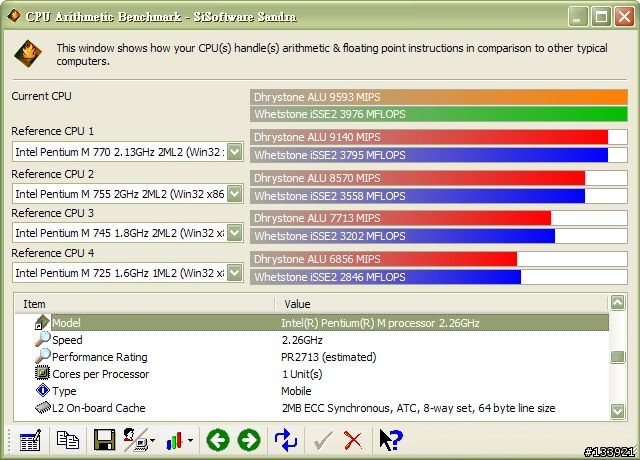
Task: Click list scrollbar down arrow
Action: tap(618, 411)
